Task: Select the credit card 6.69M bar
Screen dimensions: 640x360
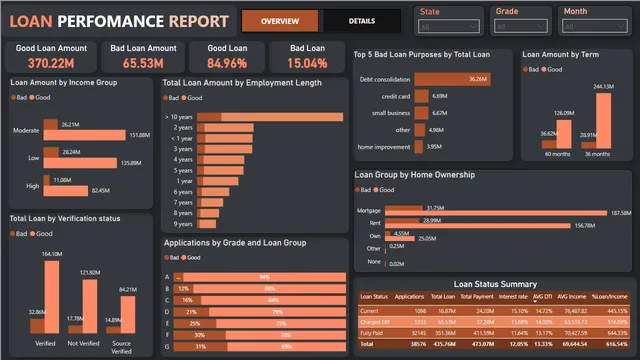Action: point(421,96)
